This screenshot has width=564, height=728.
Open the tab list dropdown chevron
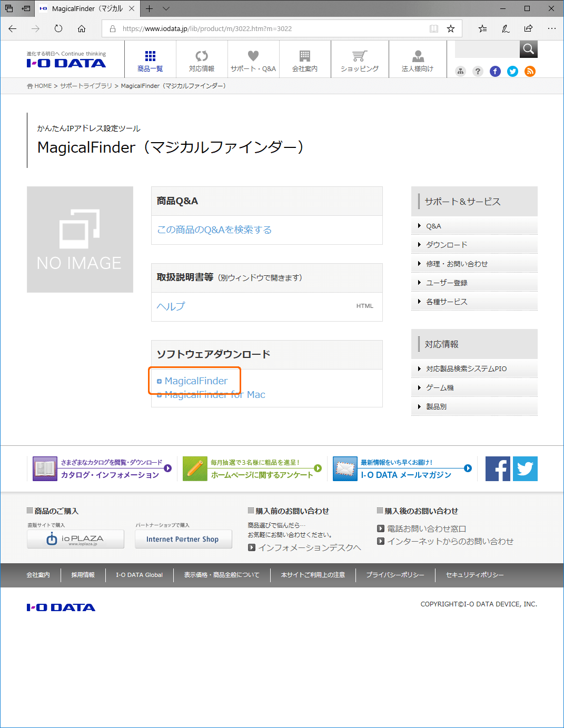click(166, 9)
